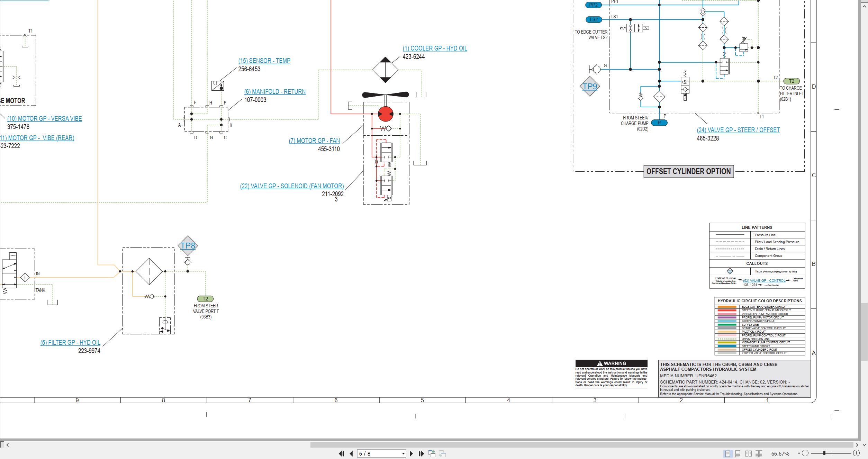Click the HYDRAULIC CIRCUIT COLOR DESCRIPTIONS heading

760,301
